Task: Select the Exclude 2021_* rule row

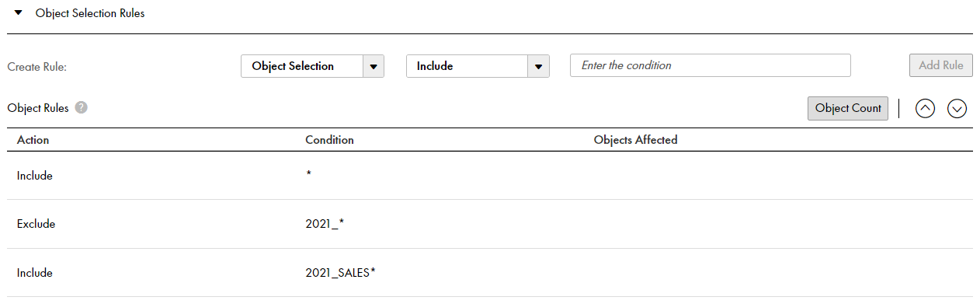Action: [490, 224]
